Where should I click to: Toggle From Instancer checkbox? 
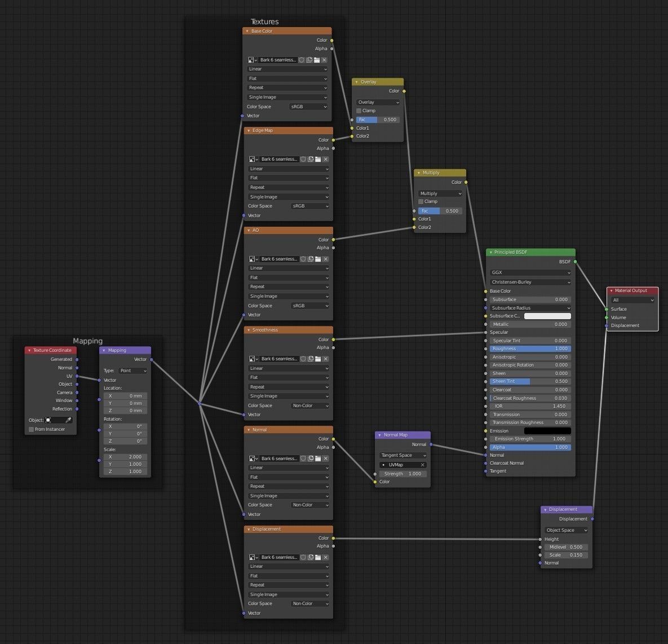[31, 430]
